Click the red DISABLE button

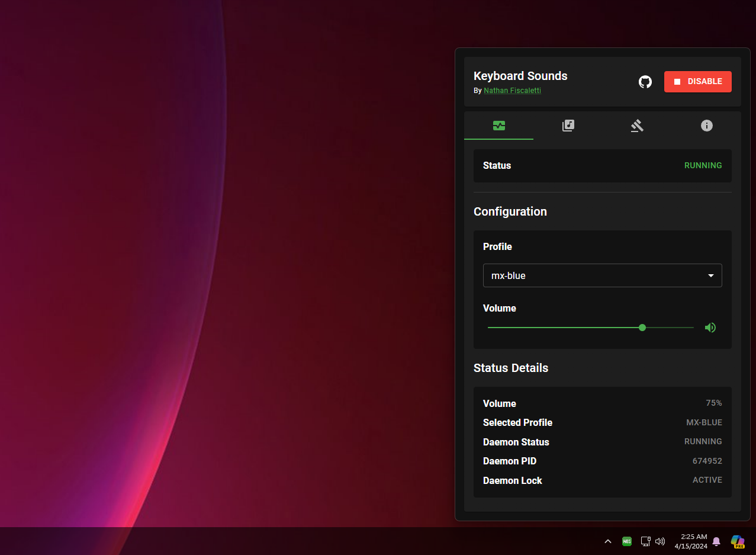click(x=698, y=82)
